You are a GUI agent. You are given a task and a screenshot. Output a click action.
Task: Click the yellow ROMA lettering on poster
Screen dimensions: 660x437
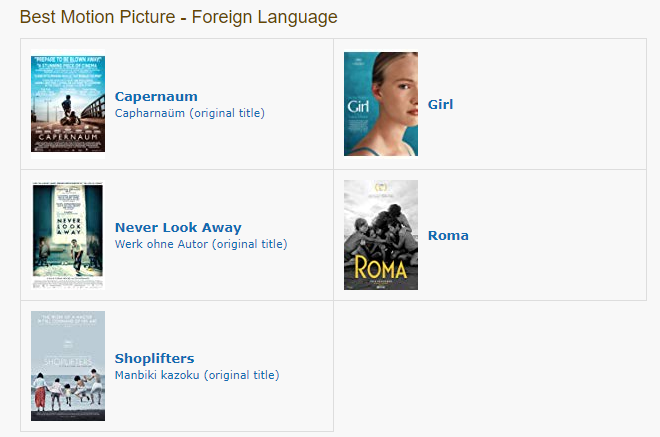(x=381, y=268)
